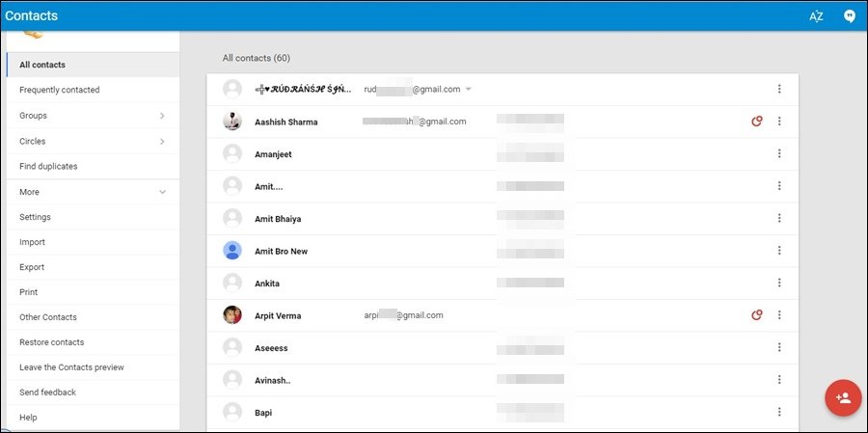Viewport: 868px width, 433px height.
Task: Open the Hangouts chat icon
Action: 849,16
